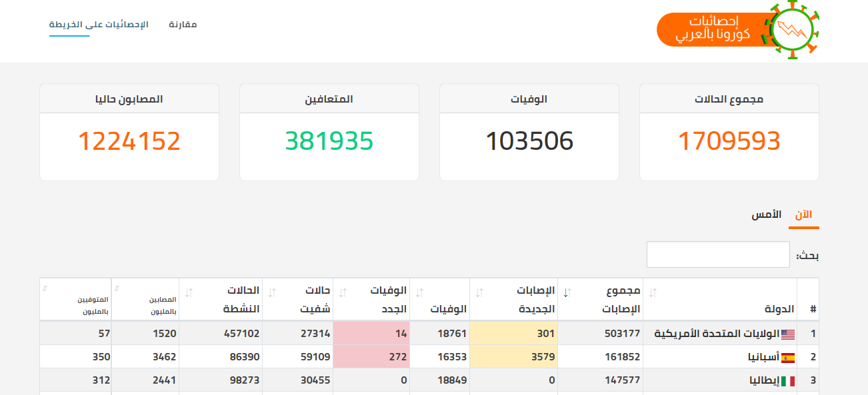Click US cases per million cell 1520
The width and height of the screenshot is (868, 395).
pos(145,333)
